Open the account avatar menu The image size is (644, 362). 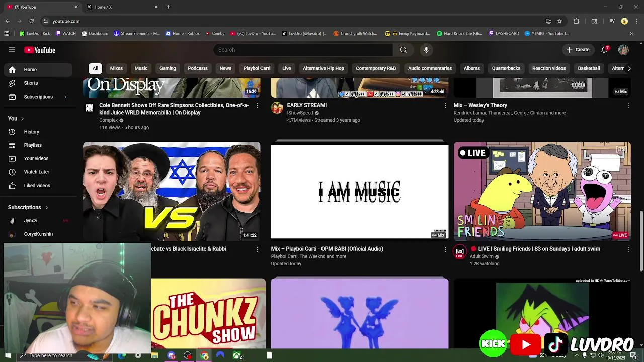(x=623, y=50)
